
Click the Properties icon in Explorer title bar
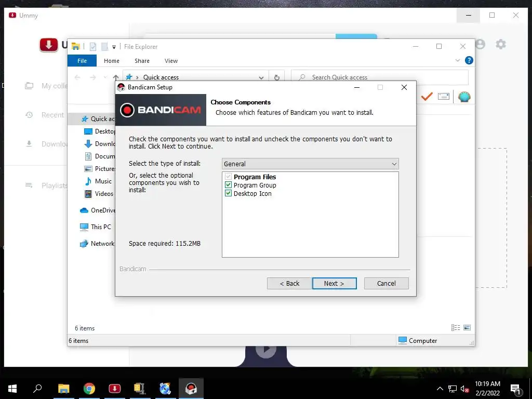[x=92, y=46]
